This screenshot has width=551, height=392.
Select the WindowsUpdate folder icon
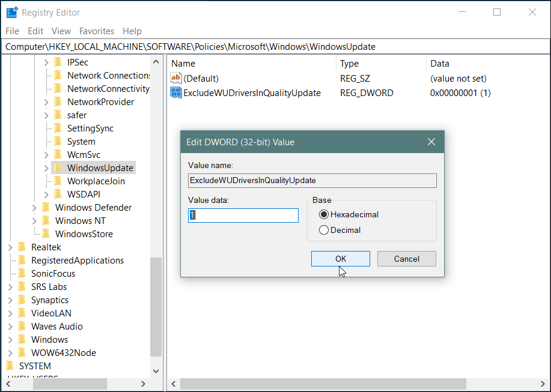coord(58,167)
